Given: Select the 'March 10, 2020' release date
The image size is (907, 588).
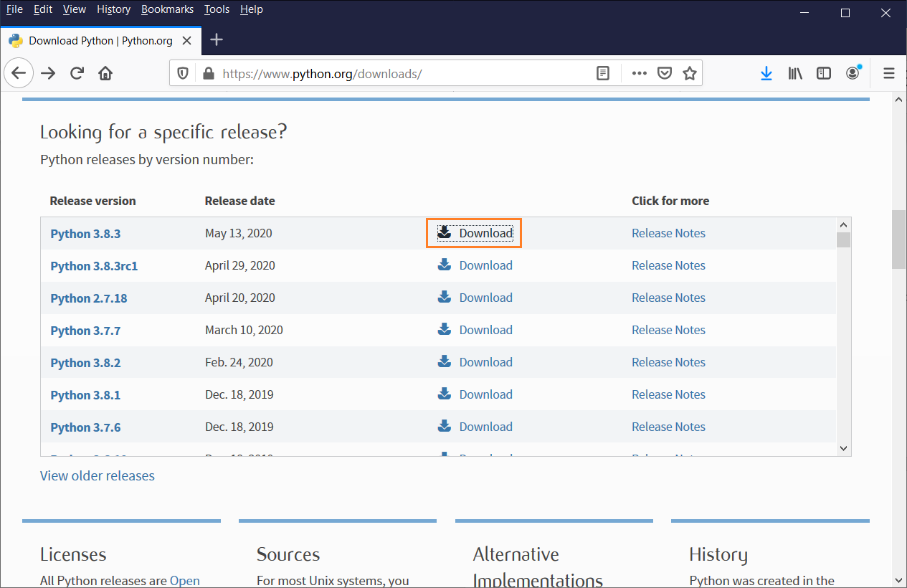Looking at the screenshot, I should coord(244,330).
